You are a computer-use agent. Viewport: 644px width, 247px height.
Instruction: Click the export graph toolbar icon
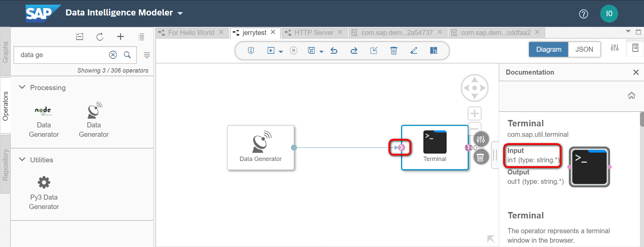tap(374, 50)
